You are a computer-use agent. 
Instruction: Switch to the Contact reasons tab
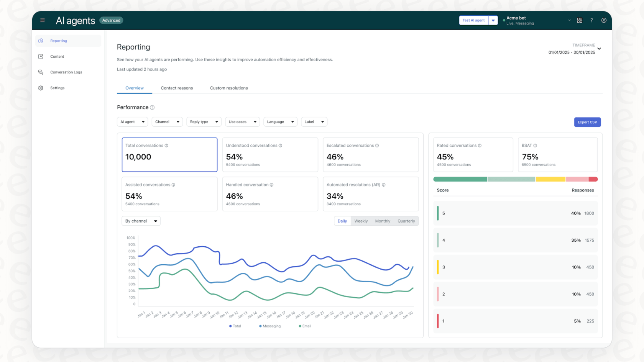coord(177,88)
